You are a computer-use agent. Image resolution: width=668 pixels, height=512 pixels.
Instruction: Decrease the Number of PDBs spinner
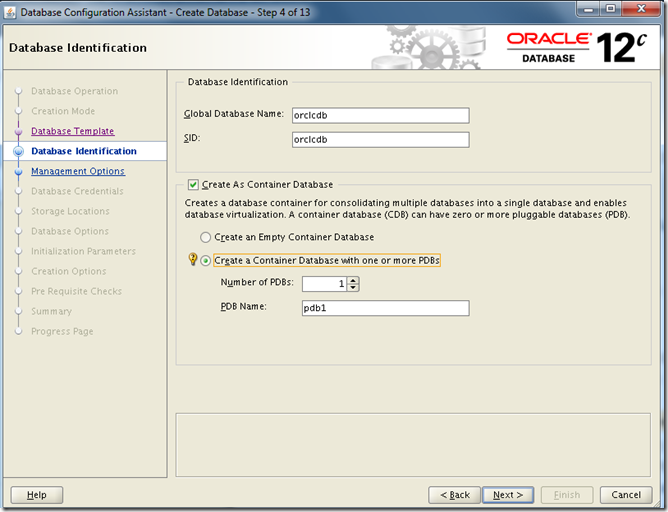(353, 288)
